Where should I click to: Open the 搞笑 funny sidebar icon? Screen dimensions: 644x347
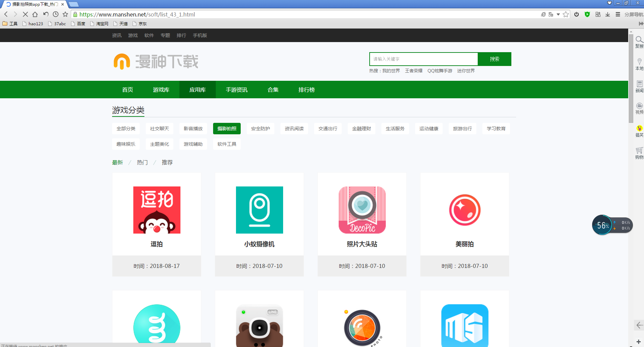tap(639, 131)
